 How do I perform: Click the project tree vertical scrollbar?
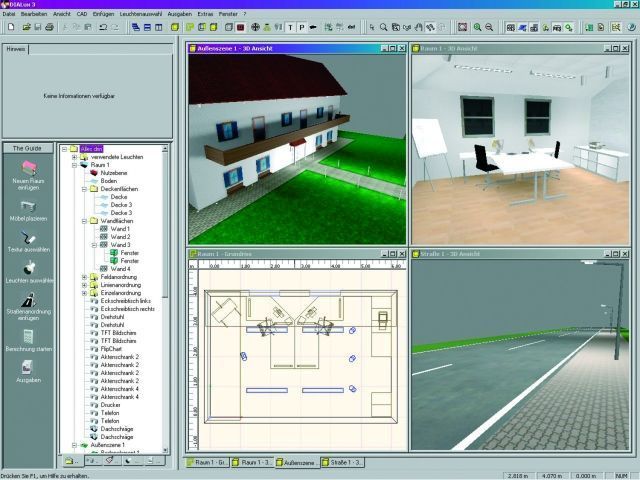tap(165, 300)
